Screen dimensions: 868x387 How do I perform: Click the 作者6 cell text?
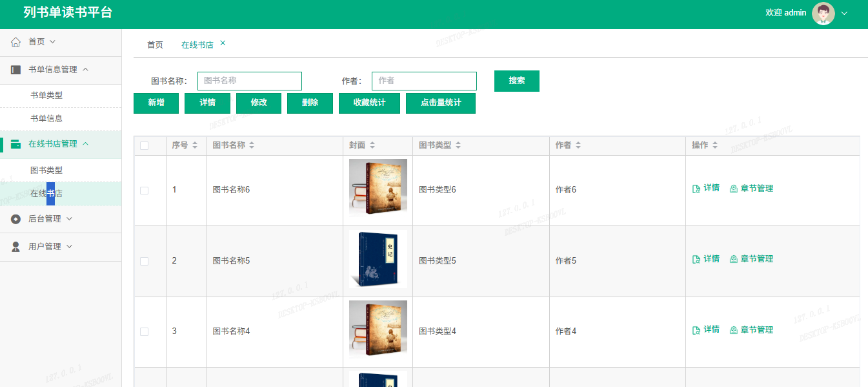[x=566, y=190]
